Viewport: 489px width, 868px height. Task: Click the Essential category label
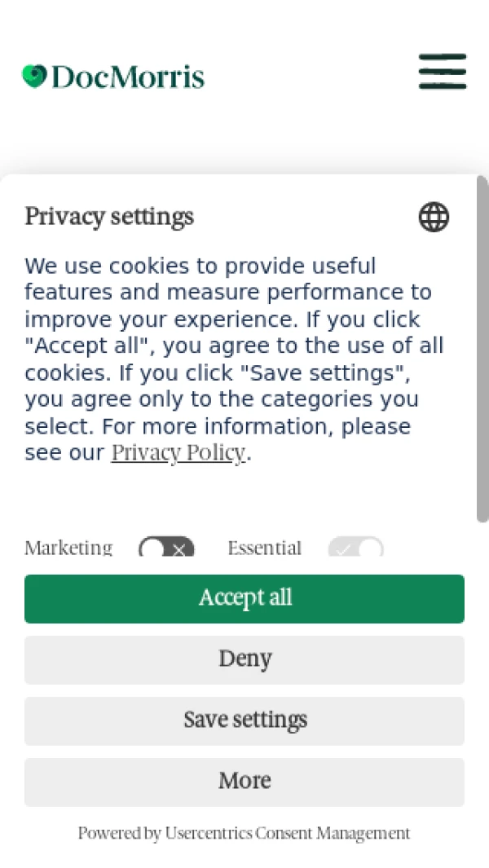[x=264, y=548]
